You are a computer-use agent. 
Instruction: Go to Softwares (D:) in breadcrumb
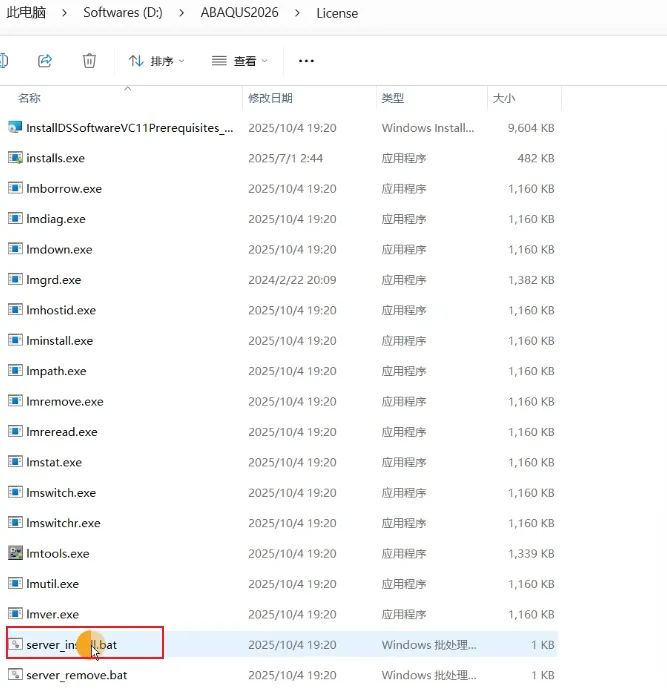coord(123,12)
